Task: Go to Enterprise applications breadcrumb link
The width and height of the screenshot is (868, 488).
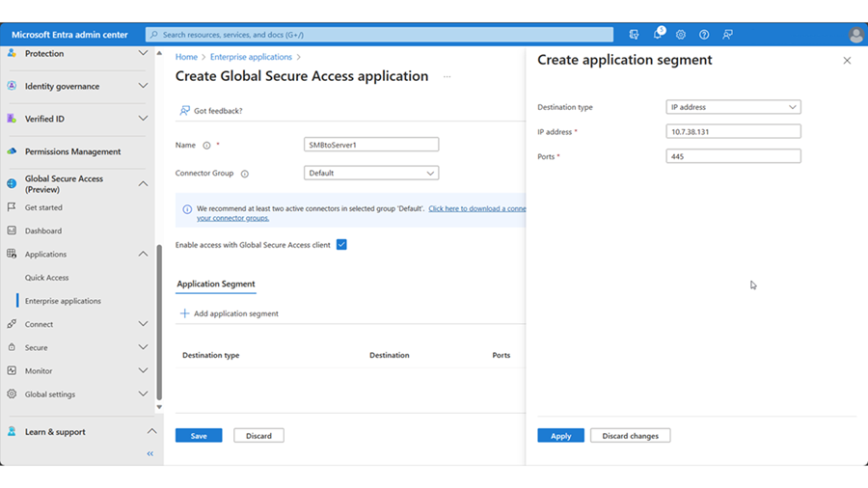Action: point(251,57)
